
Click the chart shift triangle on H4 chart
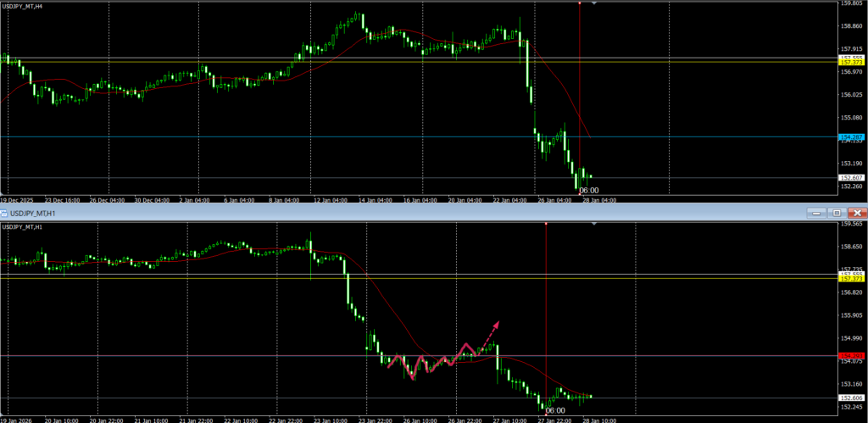pyautogui.click(x=593, y=3)
